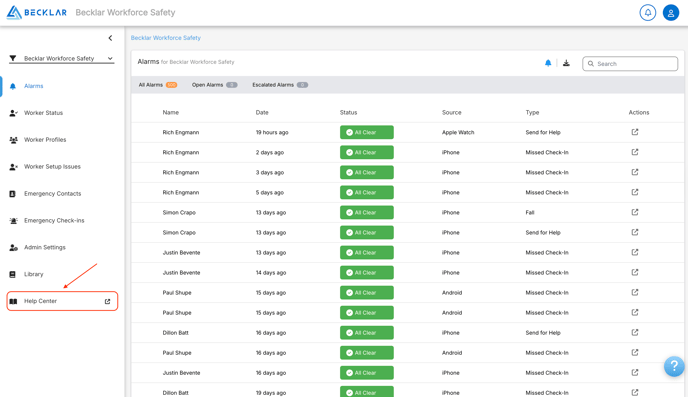
Task: Open Justin Bevente 13 days ago alarm details
Action: point(635,252)
